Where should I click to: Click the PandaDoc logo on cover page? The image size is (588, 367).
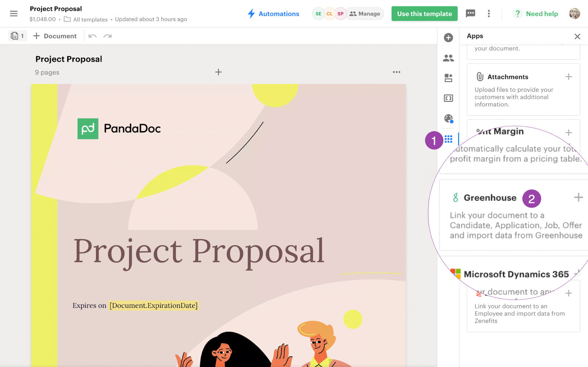pyautogui.click(x=119, y=129)
